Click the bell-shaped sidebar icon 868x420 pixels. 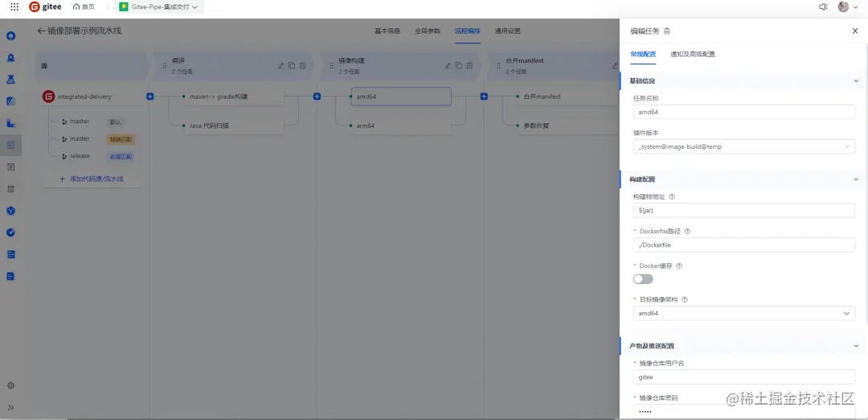click(10, 58)
